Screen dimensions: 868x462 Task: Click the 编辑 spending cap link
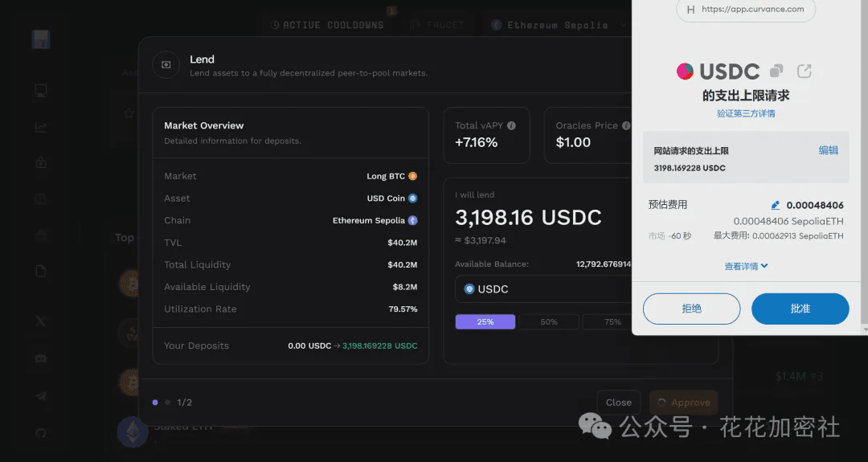click(828, 150)
